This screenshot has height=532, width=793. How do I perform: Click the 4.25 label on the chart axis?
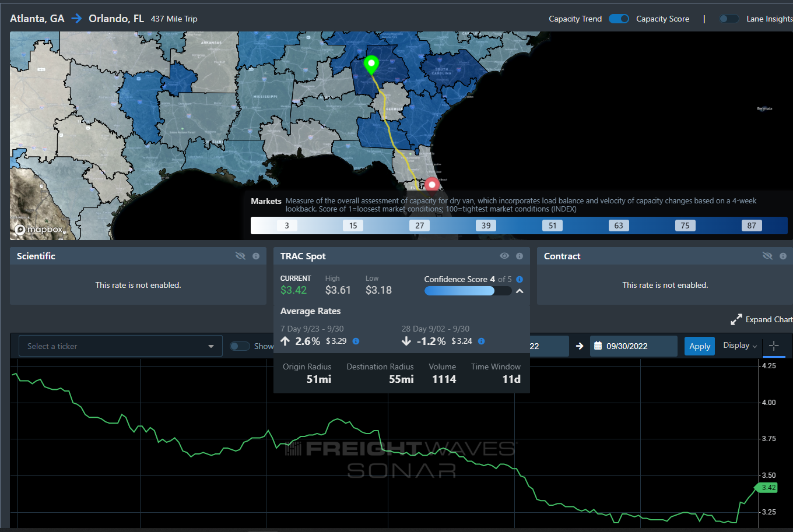click(769, 366)
